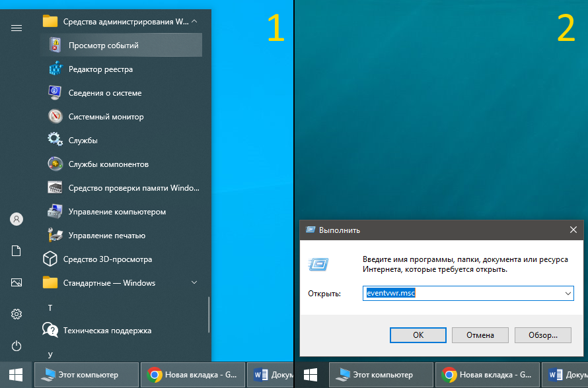Open the user account icon in Start sidebar
The height and width of the screenshot is (388, 588).
(x=17, y=218)
